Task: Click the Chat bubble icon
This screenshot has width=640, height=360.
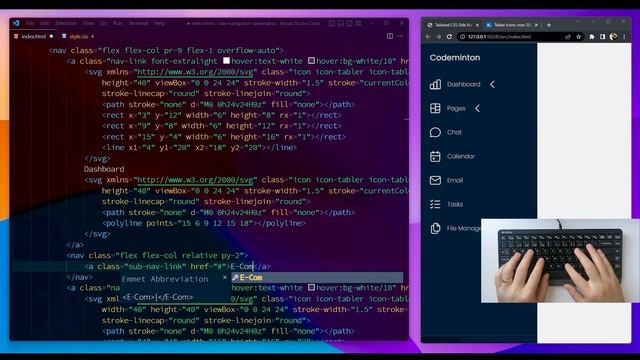Action: pos(436,133)
